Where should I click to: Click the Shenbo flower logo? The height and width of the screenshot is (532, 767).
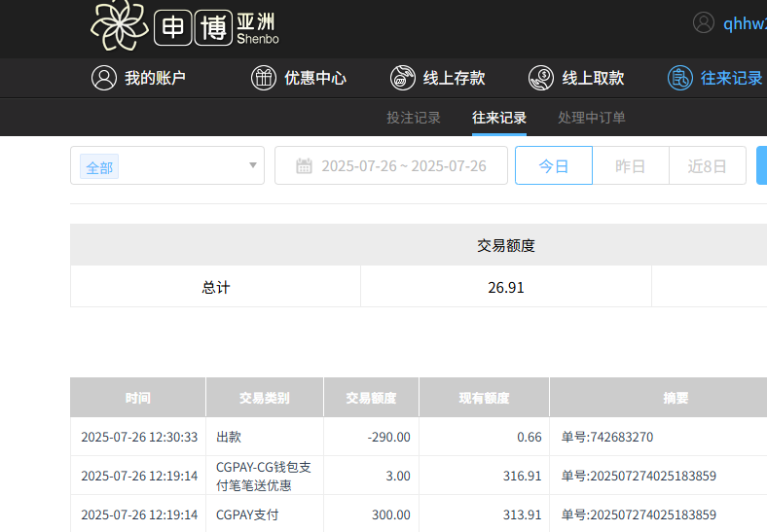click(120, 26)
